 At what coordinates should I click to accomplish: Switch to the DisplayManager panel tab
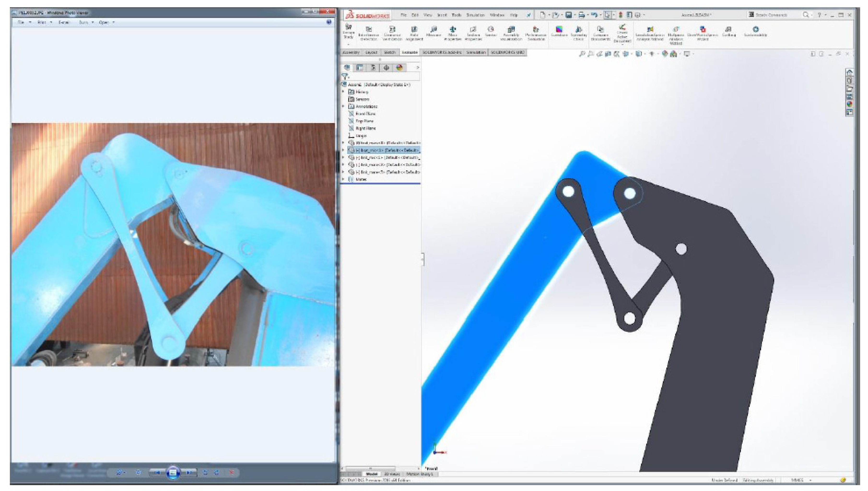point(399,67)
